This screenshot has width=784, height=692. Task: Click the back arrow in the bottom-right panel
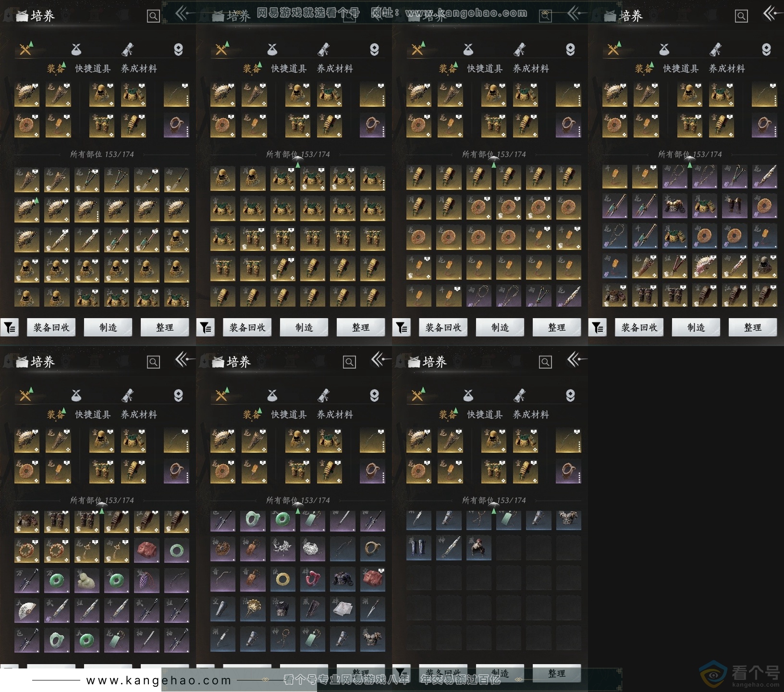click(x=576, y=359)
